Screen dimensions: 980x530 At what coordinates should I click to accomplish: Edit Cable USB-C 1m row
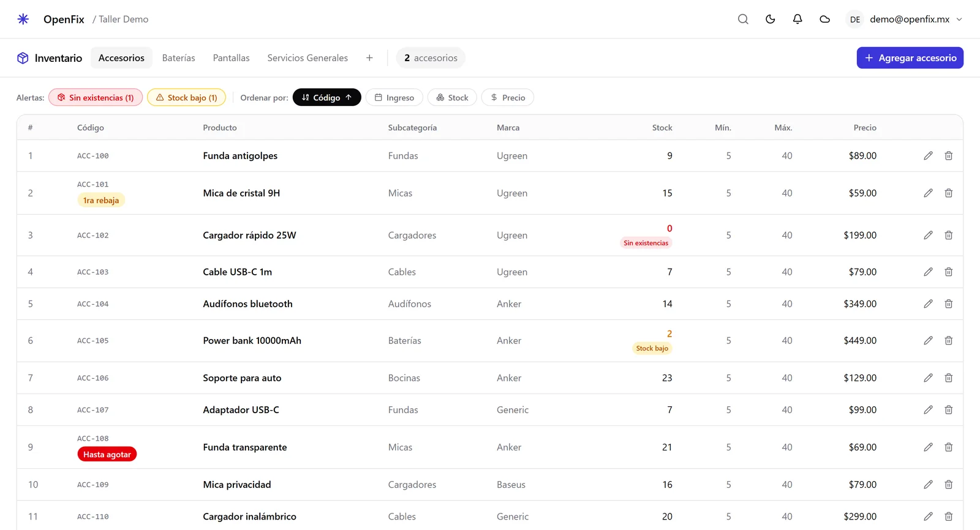click(929, 272)
